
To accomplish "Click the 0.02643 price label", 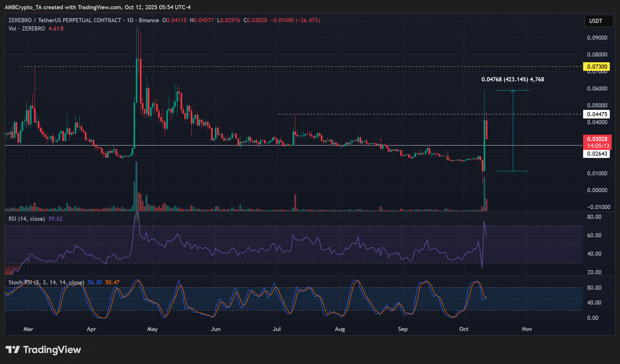I will (x=597, y=154).
